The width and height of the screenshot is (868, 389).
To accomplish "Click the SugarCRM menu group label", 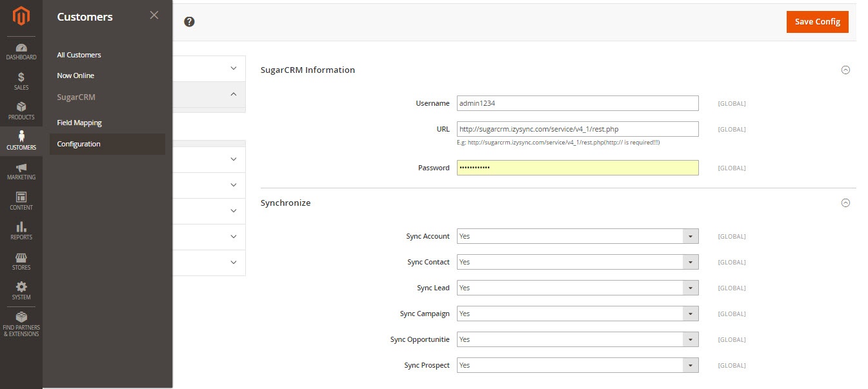I will click(x=76, y=97).
